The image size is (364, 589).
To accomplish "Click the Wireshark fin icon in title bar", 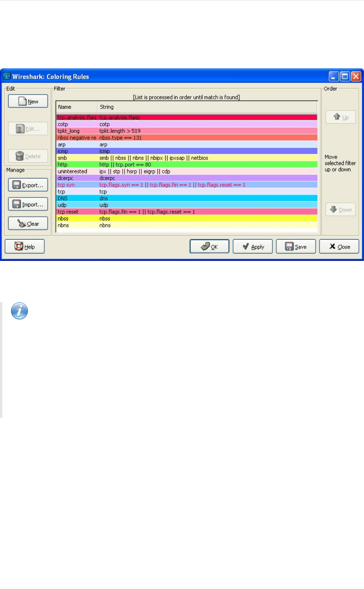I will tap(7, 76).
